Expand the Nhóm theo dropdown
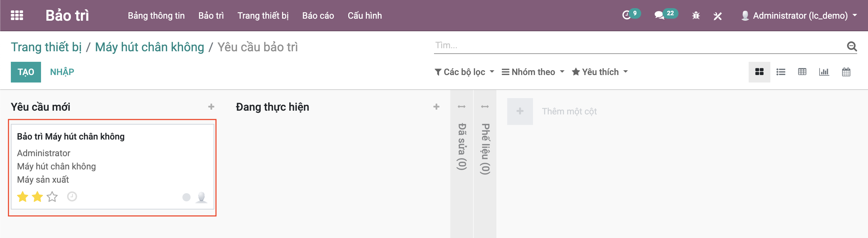 (533, 72)
